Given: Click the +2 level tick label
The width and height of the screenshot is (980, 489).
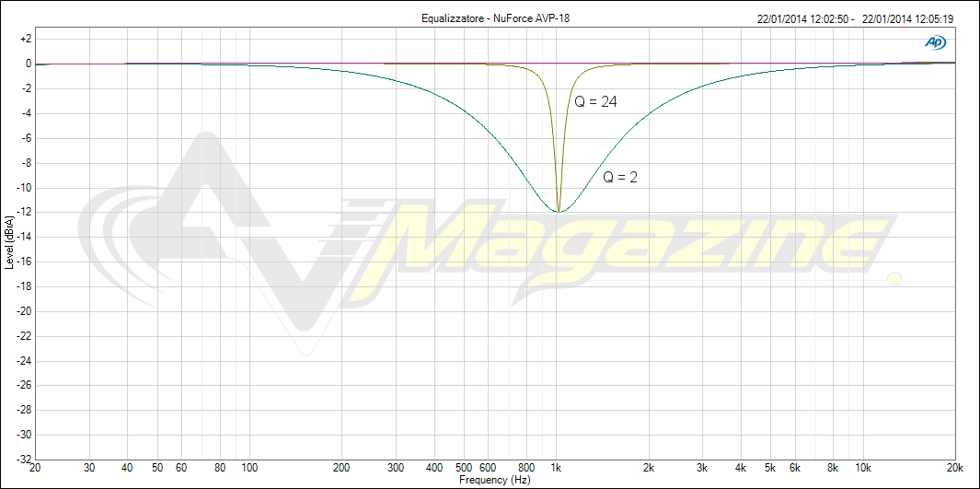Looking at the screenshot, I should 25,39.
